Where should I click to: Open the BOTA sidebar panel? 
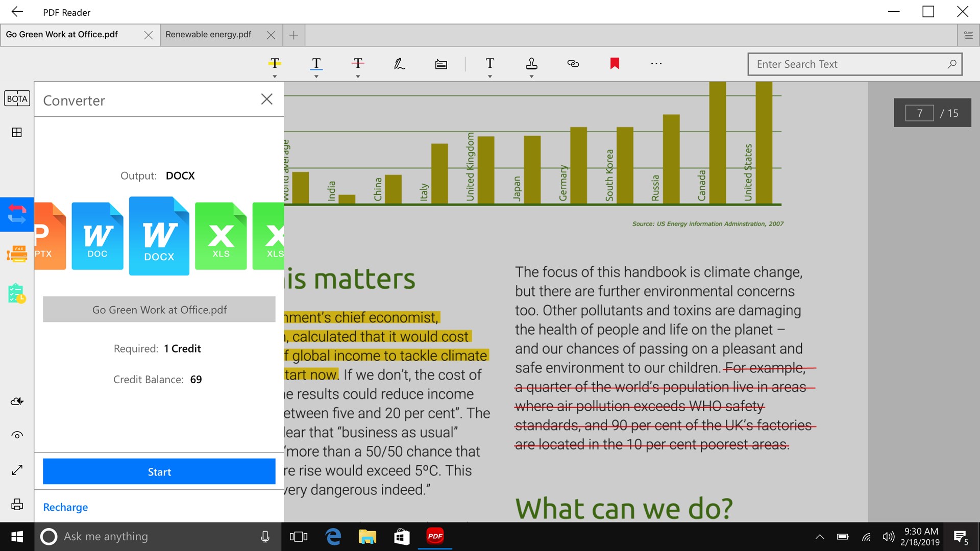(17, 98)
